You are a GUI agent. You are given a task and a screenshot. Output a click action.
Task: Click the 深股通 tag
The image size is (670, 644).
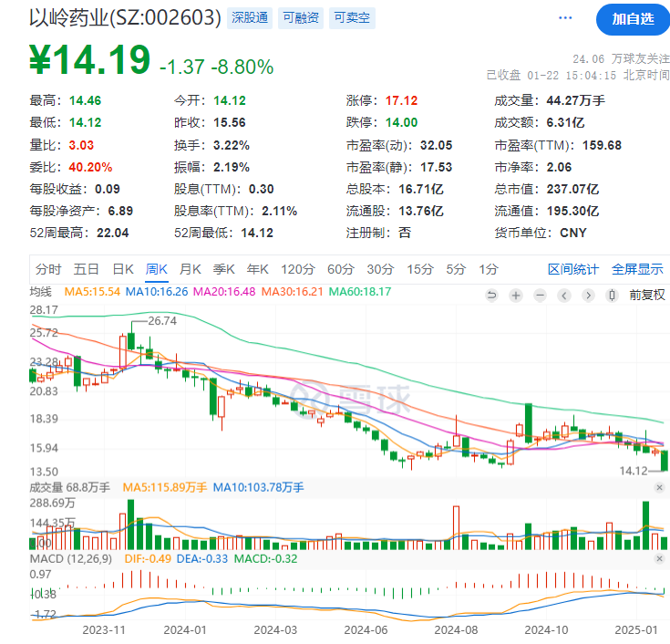[250, 18]
